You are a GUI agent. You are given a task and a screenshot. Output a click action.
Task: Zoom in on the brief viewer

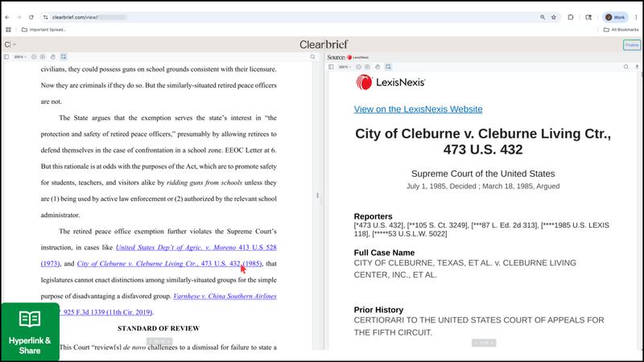(43, 56)
